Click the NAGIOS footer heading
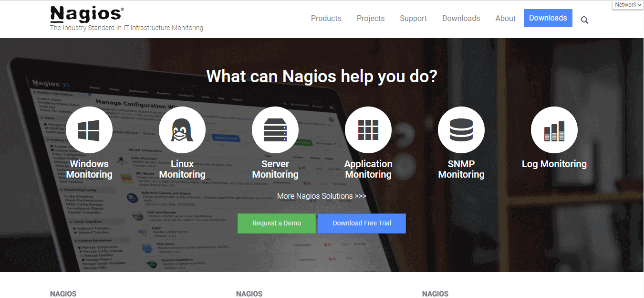 click(x=63, y=293)
